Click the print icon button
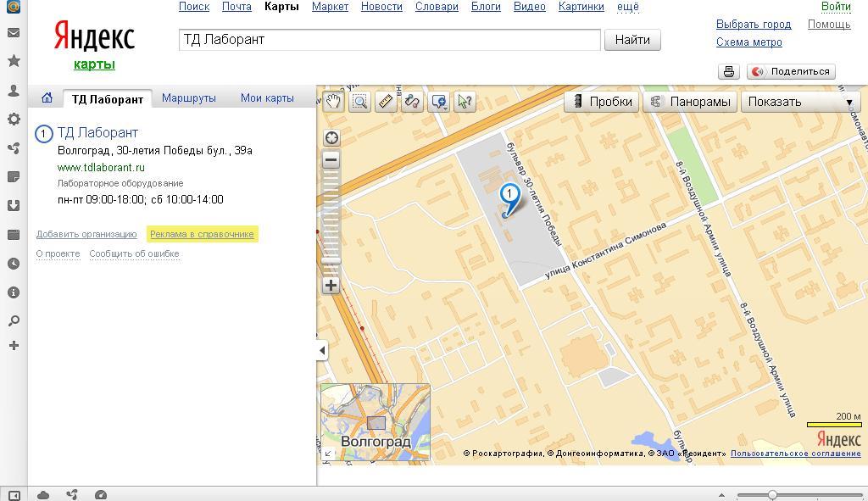 [x=728, y=72]
